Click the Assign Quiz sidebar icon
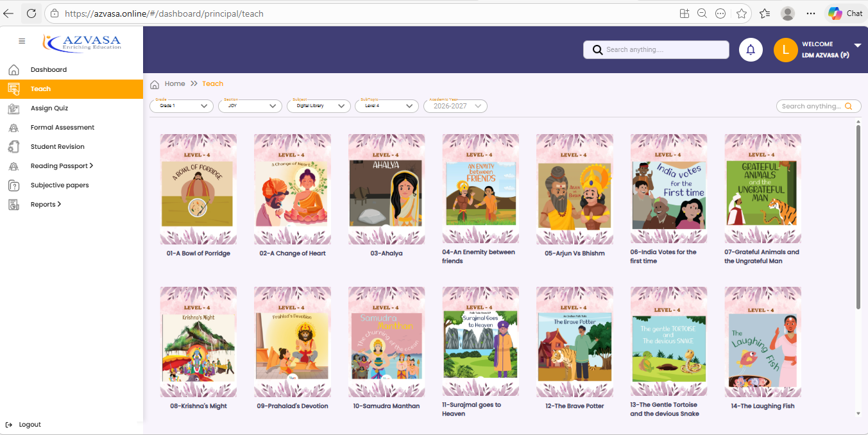This screenshot has height=435, width=868. (13, 108)
